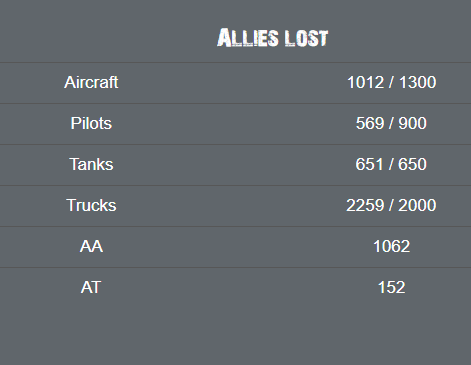Click the Trucks value 2259 / 2000
The image size is (471, 365).
(391, 205)
